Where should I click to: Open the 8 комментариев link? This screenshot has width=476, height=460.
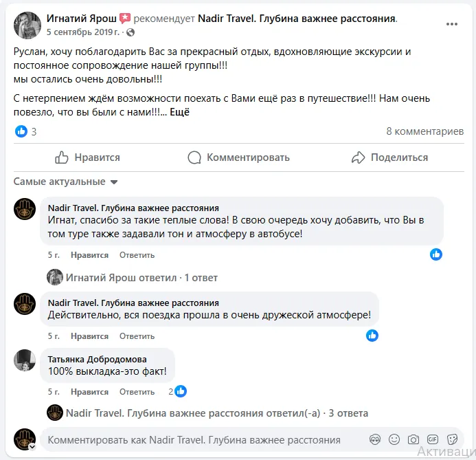[424, 131]
